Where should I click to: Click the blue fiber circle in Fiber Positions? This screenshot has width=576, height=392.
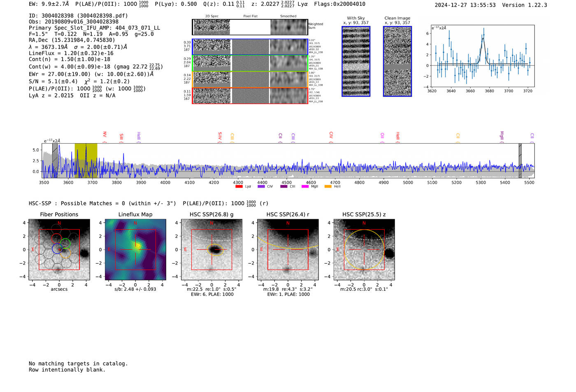(x=57, y=248)
